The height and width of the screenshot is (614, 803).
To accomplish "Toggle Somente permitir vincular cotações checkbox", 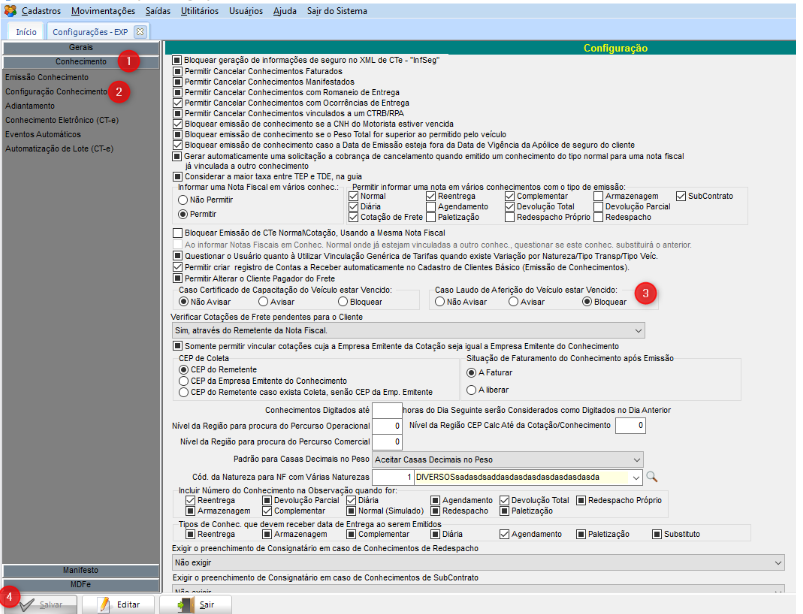I will tap(178, 346).
